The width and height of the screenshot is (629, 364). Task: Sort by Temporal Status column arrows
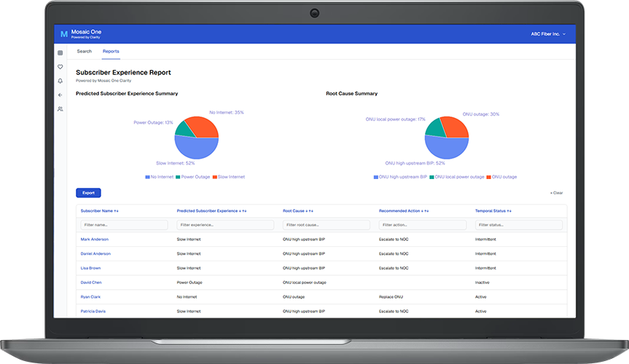tap(509, 211)
